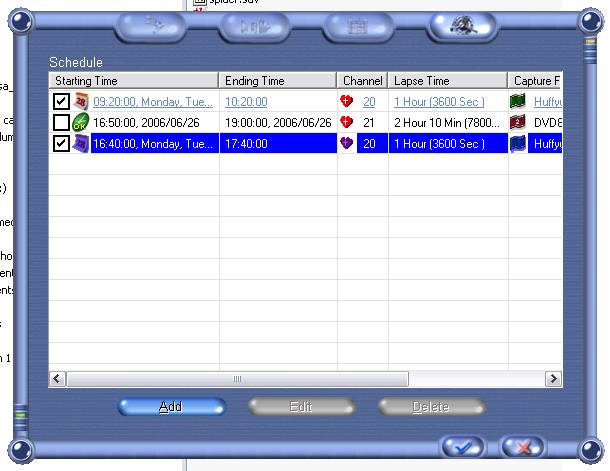Click the green OK icon on 16:50:00 entry
The image size is (610, 471).
click(82, 122)
